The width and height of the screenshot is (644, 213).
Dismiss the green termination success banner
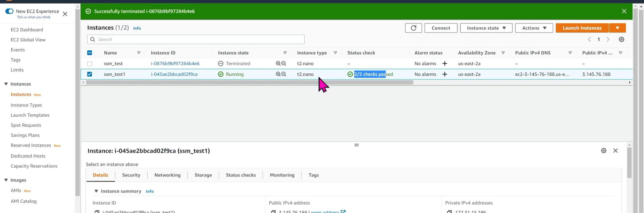pyautogui.click(x=624, y=11)
